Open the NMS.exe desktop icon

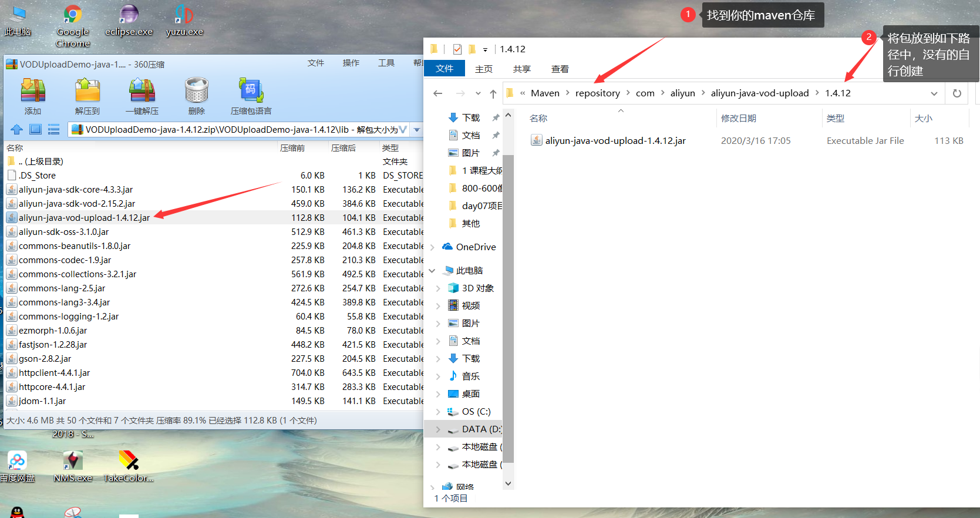click(x=73, y=467)
